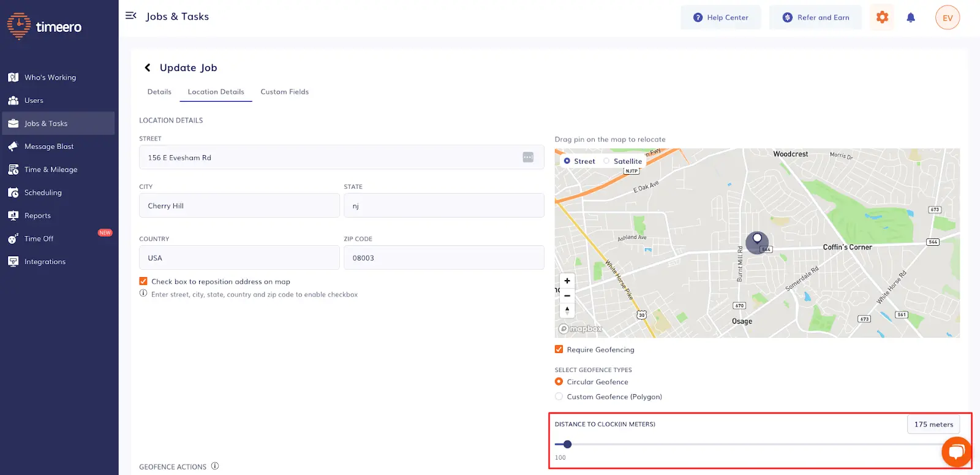
Task: Open the Details tab
Action: click(x=159, y=92)
